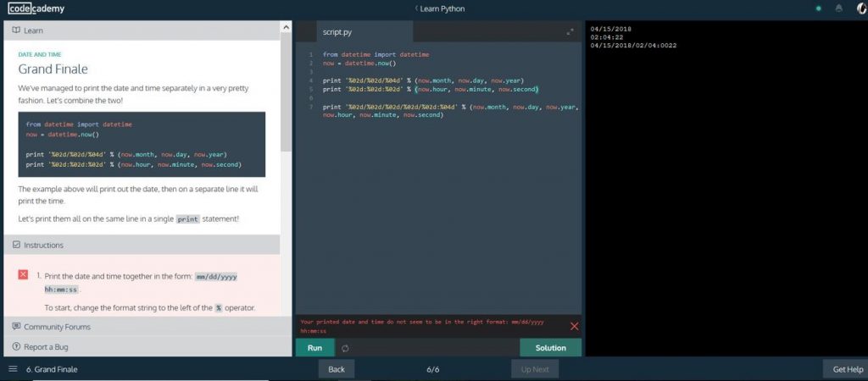
Task: Click line 1 import statement in the editor
Action: coord(376,55)
